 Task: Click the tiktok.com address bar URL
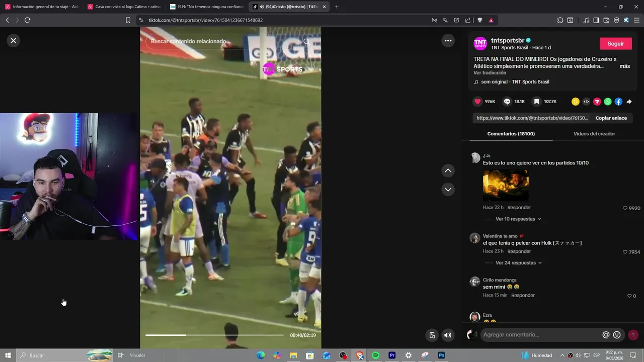(x=205, y=20)
